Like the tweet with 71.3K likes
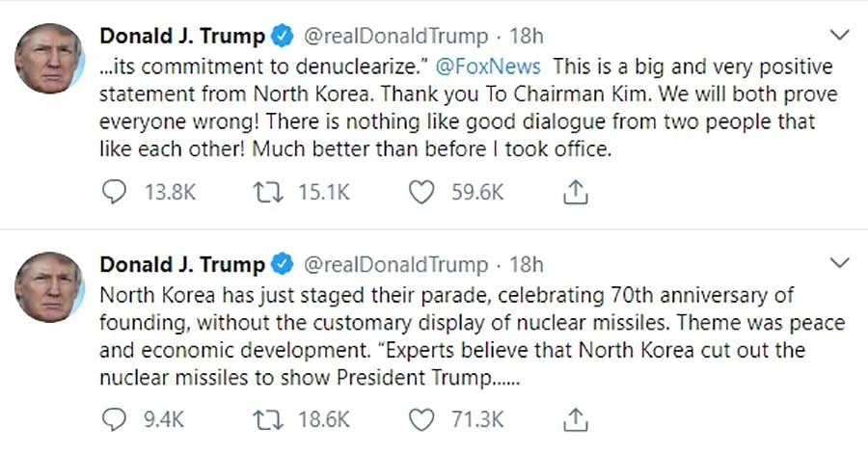 (x=421, y=419)
